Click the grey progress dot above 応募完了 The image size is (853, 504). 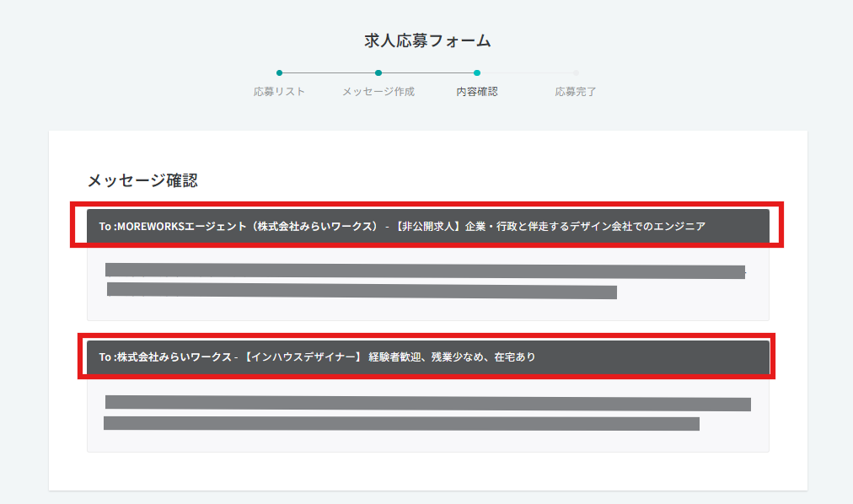pos(576,72)
